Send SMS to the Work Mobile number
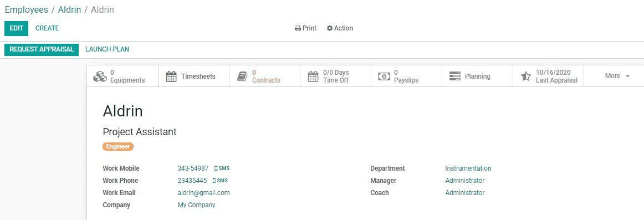 tap(222, 168)
